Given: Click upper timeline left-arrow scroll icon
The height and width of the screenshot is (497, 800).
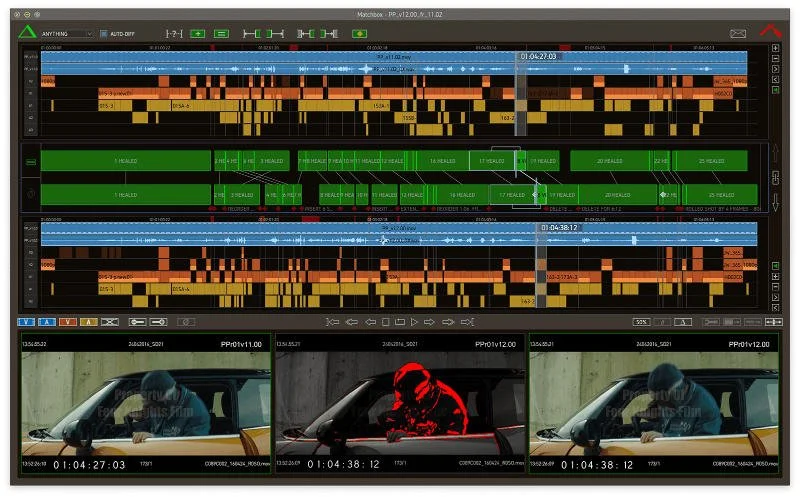Looking at the screenshot, I should pyautogui.click(x=776, y=79).
